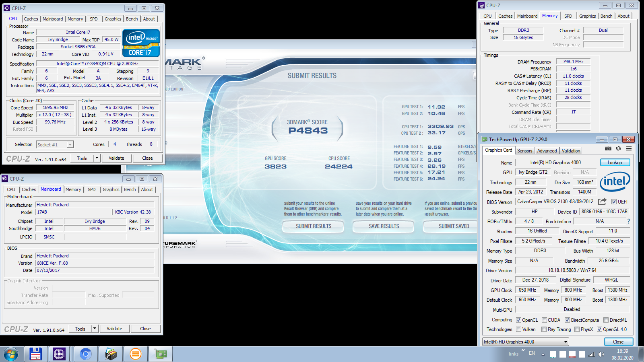Screen dimensions: 644x362
Task: Toggle the CUDA checkbox
Action: [x=544, y=320]
